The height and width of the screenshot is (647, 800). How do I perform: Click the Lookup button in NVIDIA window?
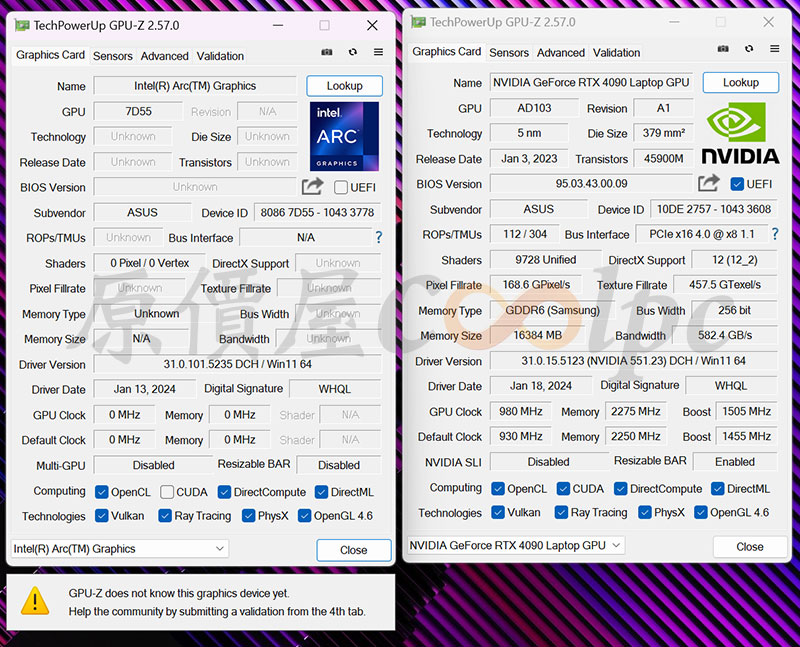click(741, 83)
